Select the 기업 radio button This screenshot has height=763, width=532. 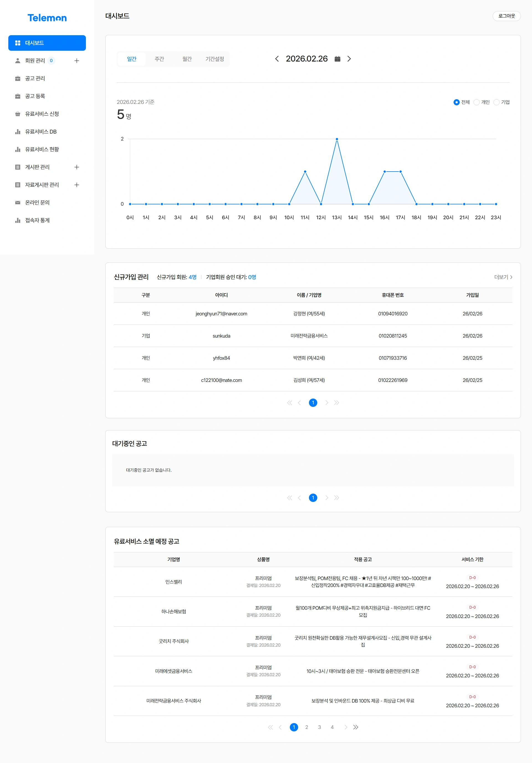coord(497,102)
